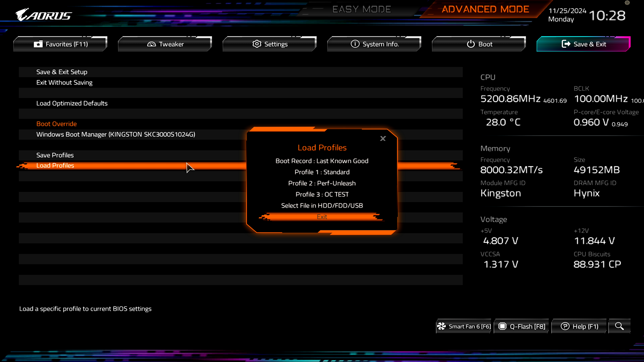The height and width of the screenshot is (362, 644).
Task: Select Profile 1 : Standard
Action: pyautogui.click(x=322, y=172)
